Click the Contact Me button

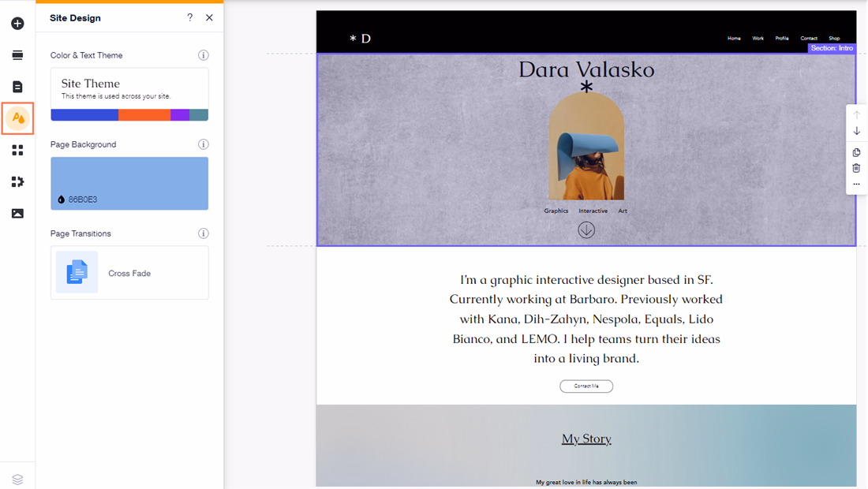pyautogui.click(x=586, y=386)
